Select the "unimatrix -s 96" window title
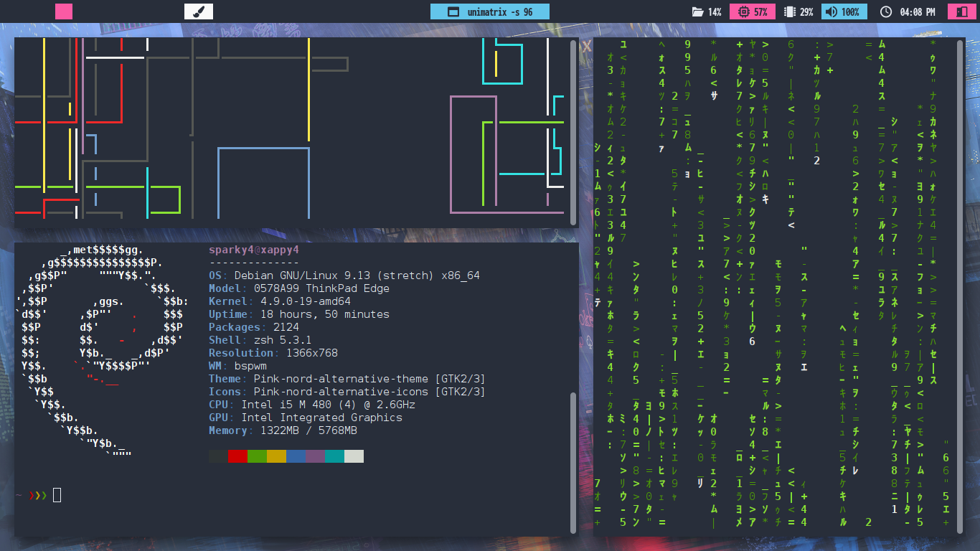This screenshot has height=551, width=980. coord(499,12)
